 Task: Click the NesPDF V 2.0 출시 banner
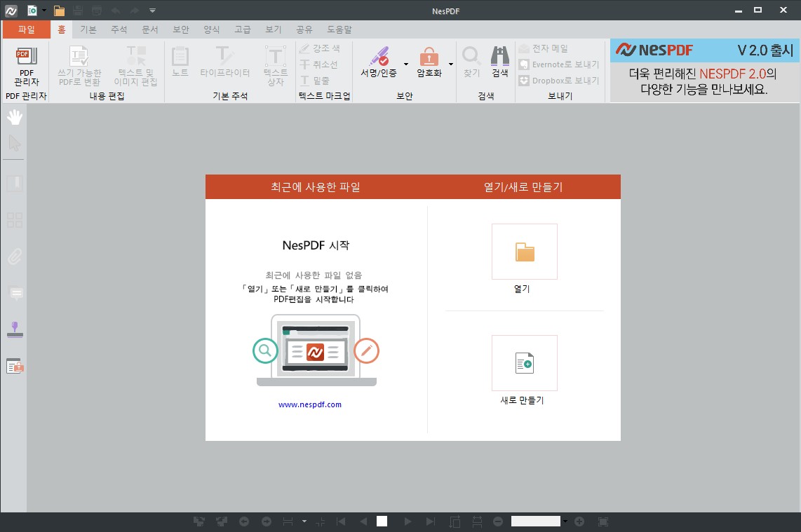click(704, 71)
